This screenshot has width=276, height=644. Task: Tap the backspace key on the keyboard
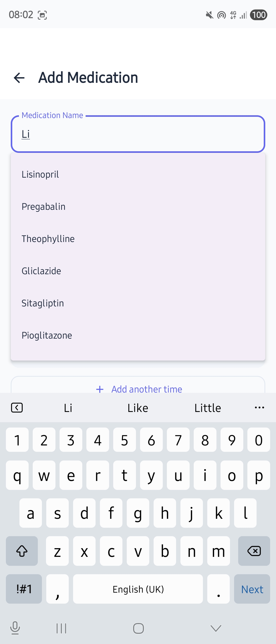(254, 551)
